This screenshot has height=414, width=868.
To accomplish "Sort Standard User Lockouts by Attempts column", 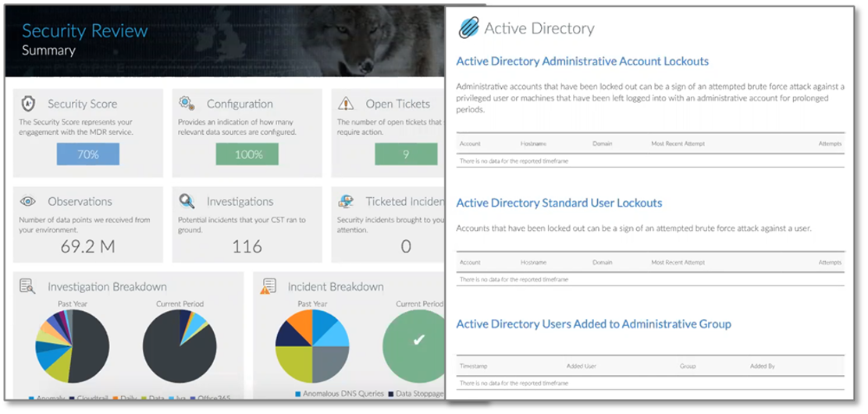I will pos(830,263).
